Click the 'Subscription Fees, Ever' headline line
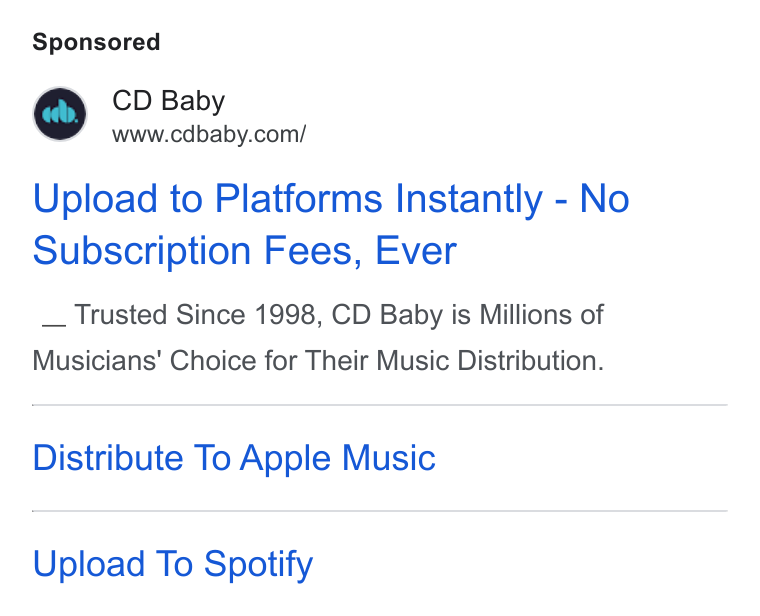Image resolution: width=760 pixels, height=616 pixels. pyautogui.click(x=245, y=251)
